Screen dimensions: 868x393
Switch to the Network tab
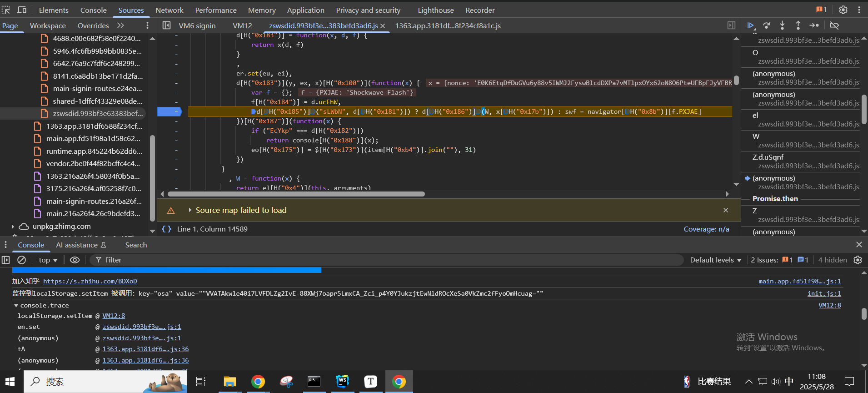tap(169, 10)
